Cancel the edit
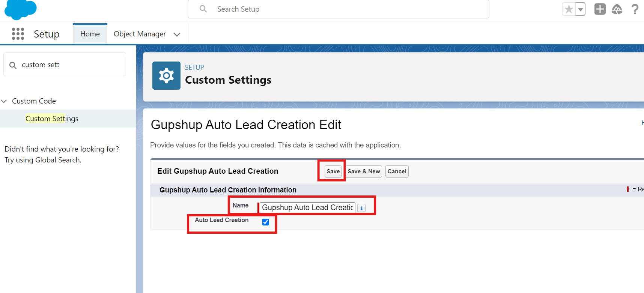This screenshot has height=293, width=644. pyautogui.click(x=397, y=171)
